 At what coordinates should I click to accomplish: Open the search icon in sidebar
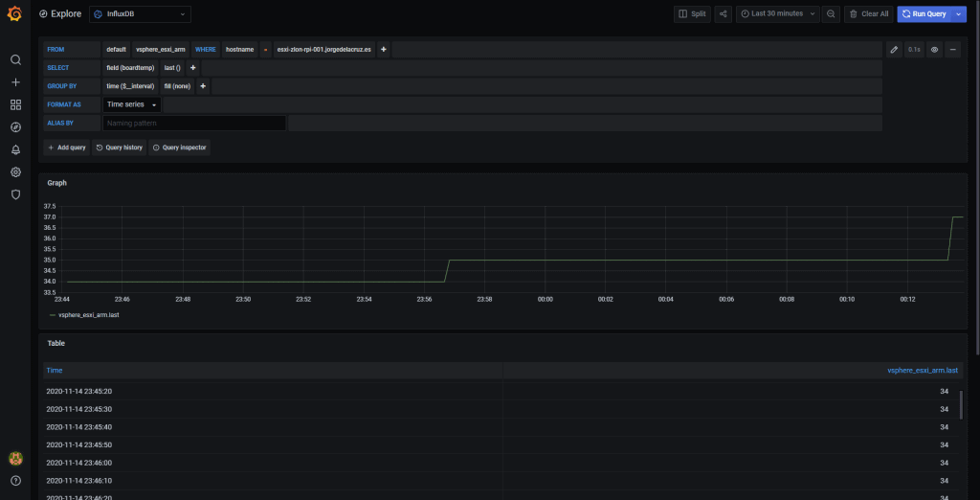(x=15, y=60)
